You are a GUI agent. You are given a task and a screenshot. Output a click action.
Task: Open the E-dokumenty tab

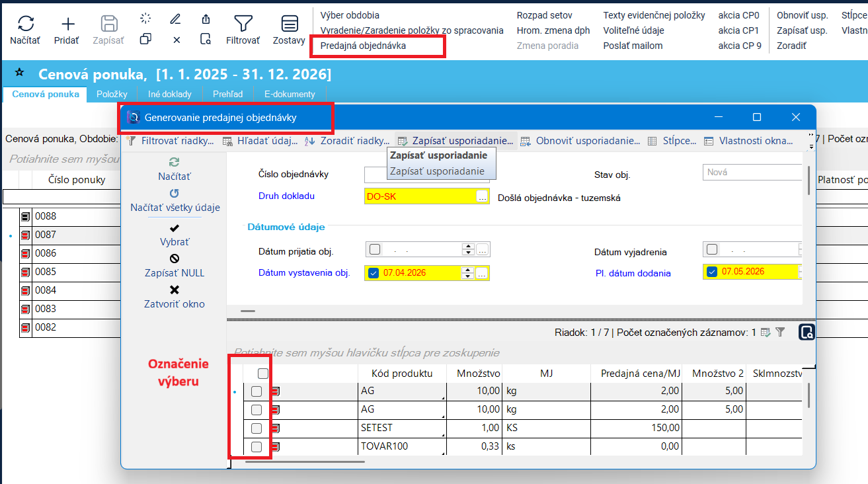(290, 95)
